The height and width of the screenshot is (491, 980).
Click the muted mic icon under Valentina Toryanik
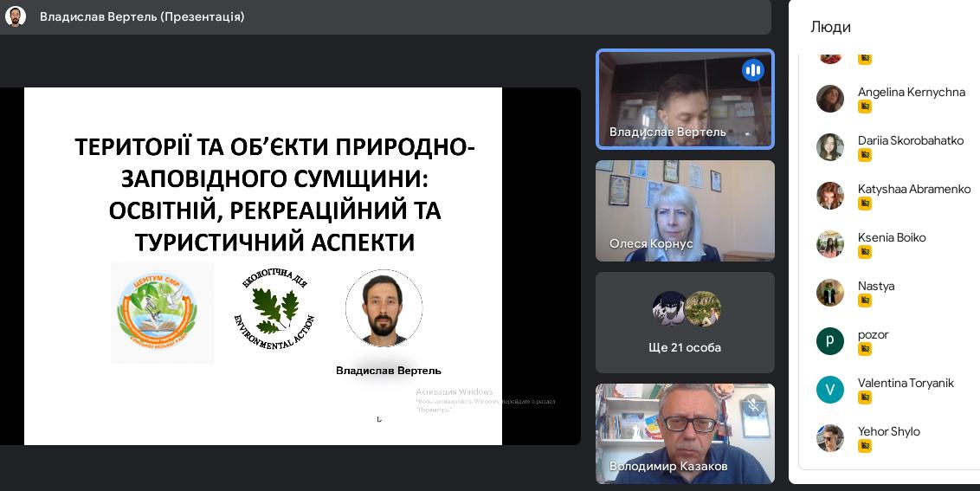coord(864,397)
